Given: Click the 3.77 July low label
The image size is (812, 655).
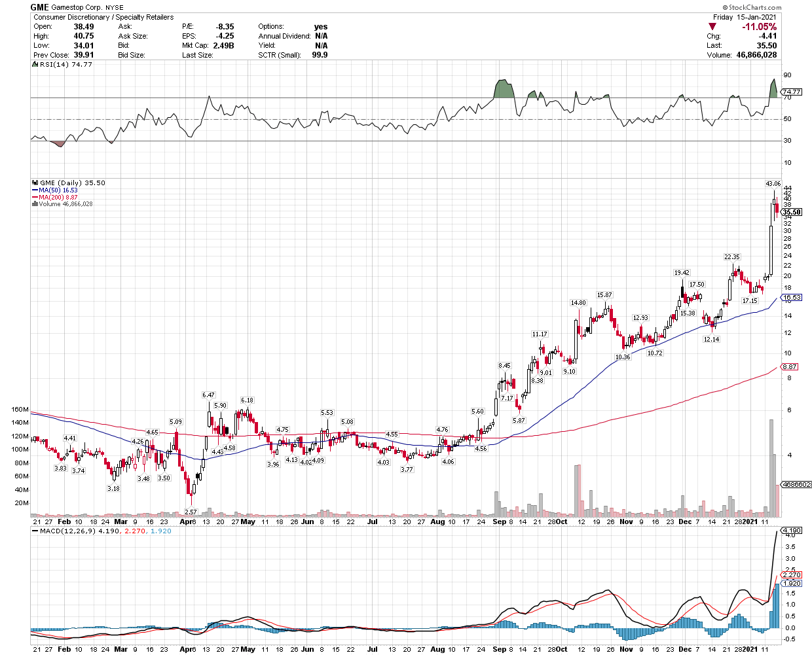Looking at the screenshot, I should [x=407, y=469].
